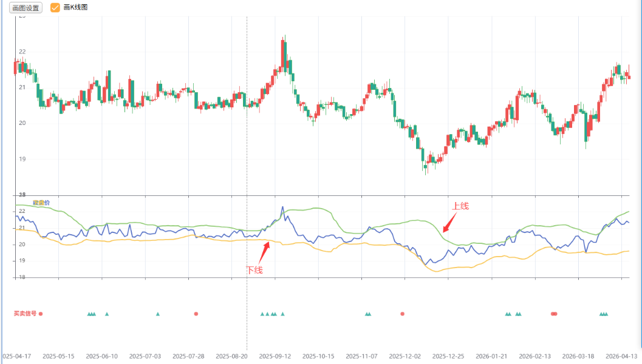Click the green buy triangle near 2025-07-03
The width and height of the screenshot is (642, 364).
[158, 314]
